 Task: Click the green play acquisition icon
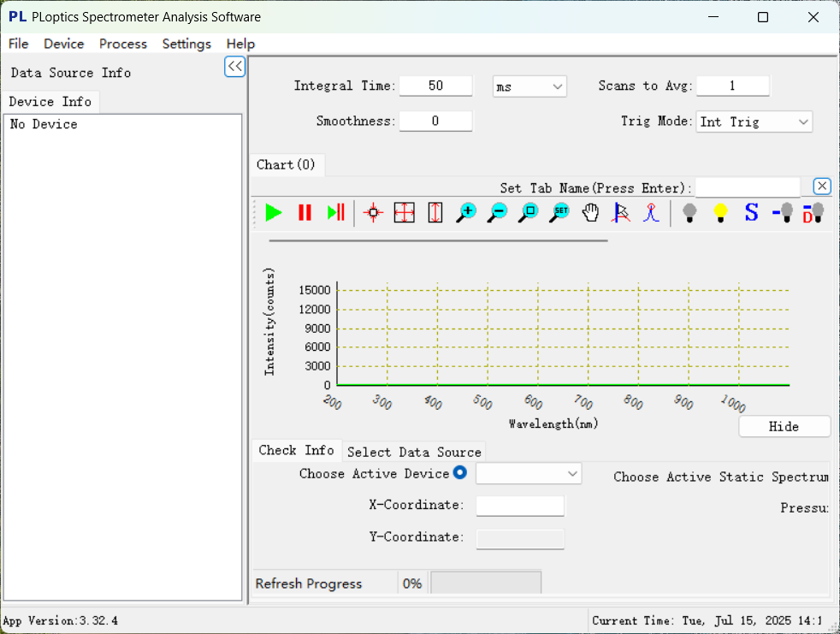pyautogui.click(x=274, y=212)
